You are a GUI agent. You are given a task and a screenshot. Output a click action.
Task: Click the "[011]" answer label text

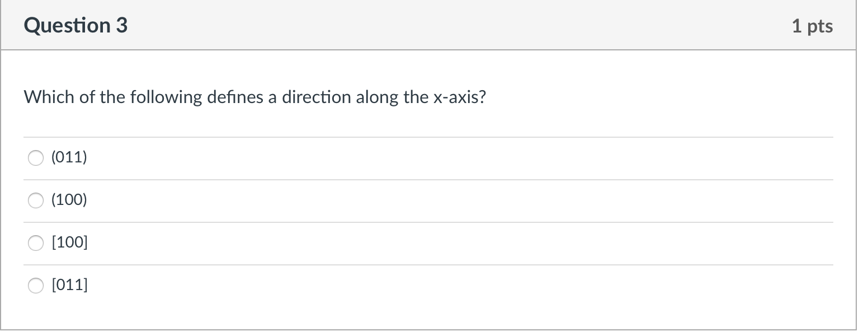[x=69, y=286]
